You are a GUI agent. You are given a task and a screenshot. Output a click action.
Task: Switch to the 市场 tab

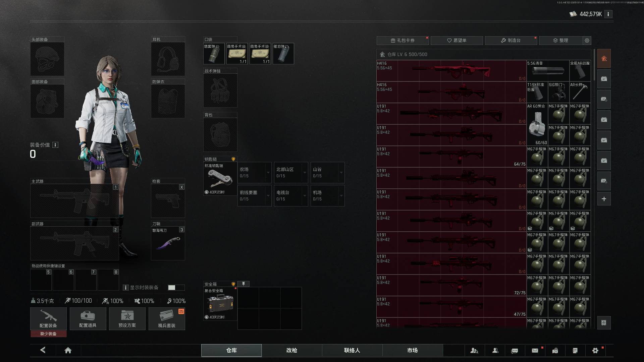point(412,350)
